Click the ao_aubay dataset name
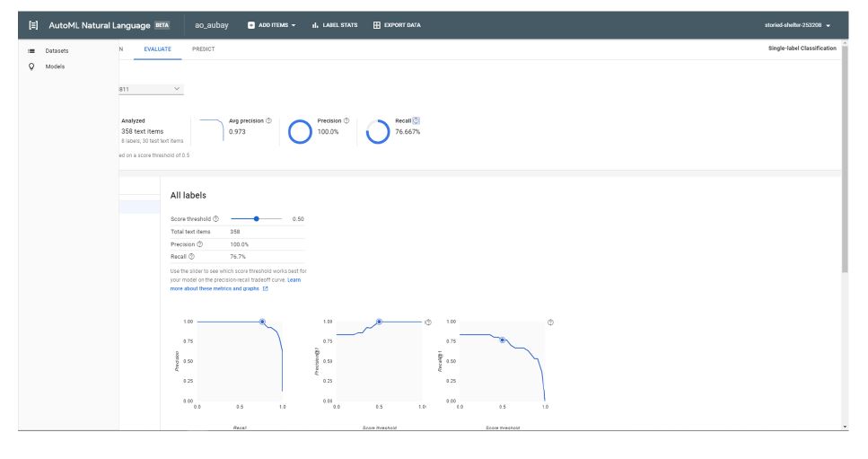The image size is (868, 459). click(212, 25)
